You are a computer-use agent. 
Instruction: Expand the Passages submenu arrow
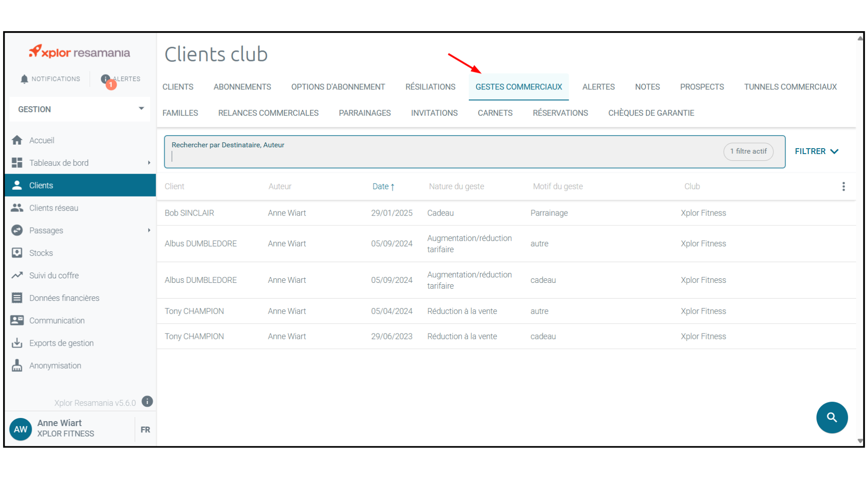pos(149,230)
